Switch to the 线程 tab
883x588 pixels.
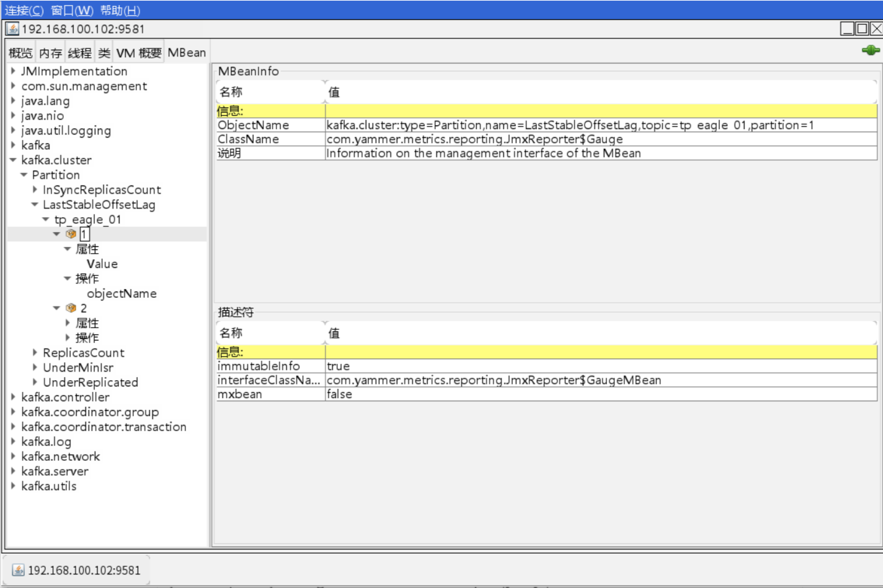[x=79, y=53]
